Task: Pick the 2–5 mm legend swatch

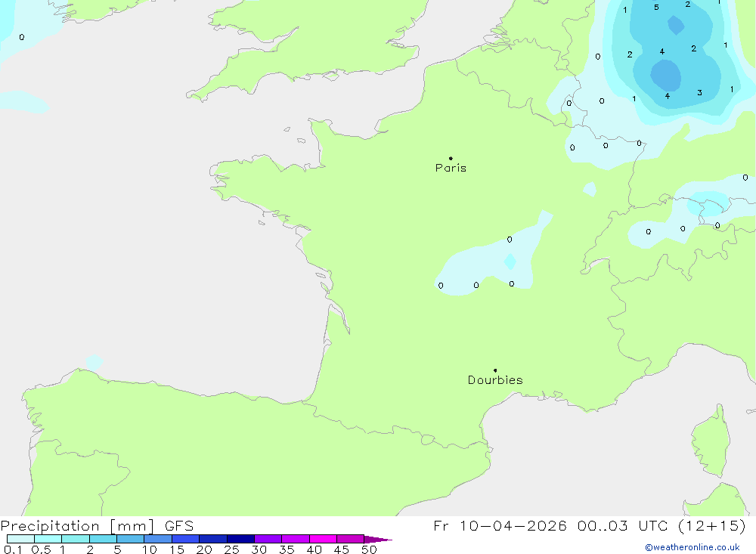Action: [103, 539]
